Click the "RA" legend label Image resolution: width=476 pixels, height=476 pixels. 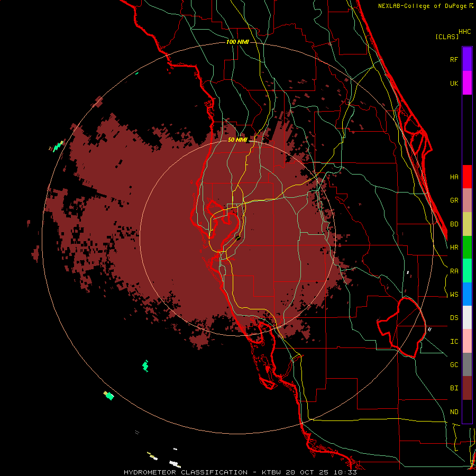point(454,271)
